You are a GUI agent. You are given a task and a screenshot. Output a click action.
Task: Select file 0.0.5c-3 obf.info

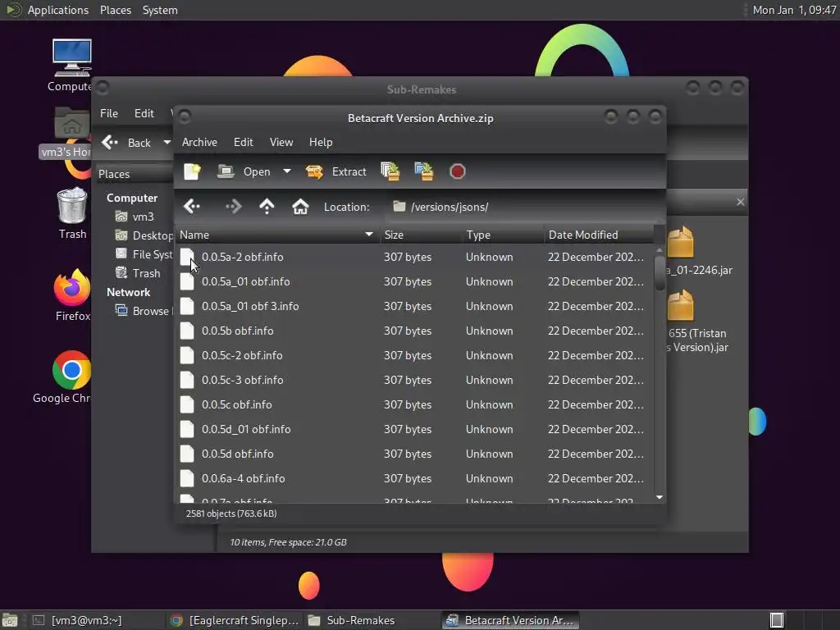[414, 381]
